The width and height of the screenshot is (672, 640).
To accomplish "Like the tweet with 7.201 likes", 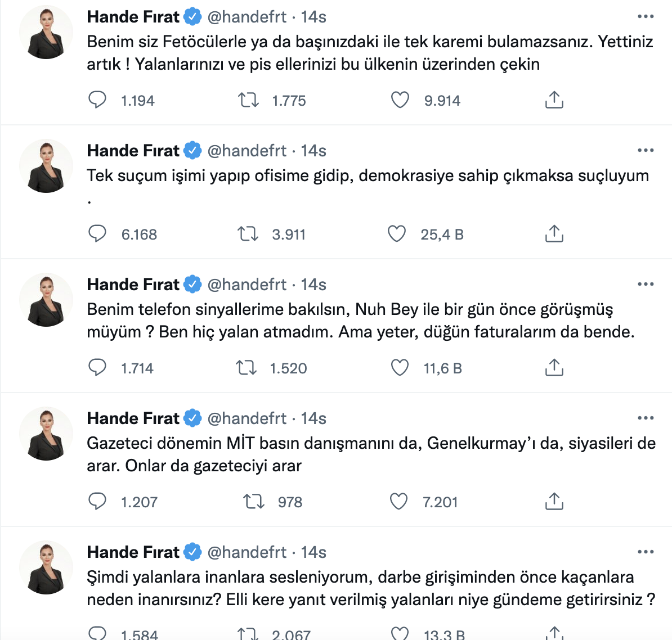I will pyautogui.click(x=398, y=502).
